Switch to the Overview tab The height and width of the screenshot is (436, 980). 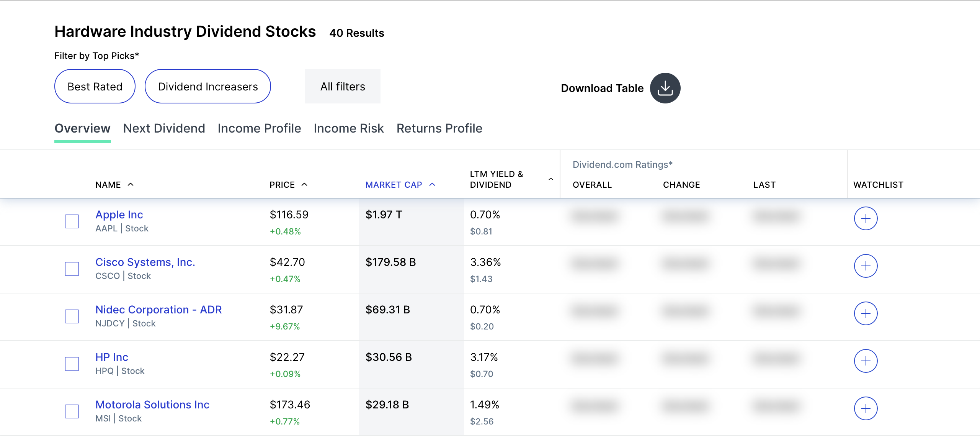(x=82, y=128)
